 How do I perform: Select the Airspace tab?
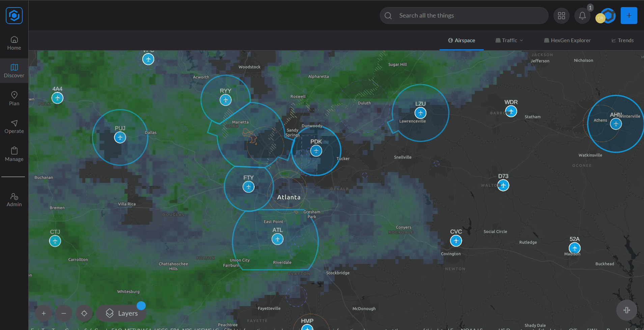pyautogui.click(x=461, y=40)
